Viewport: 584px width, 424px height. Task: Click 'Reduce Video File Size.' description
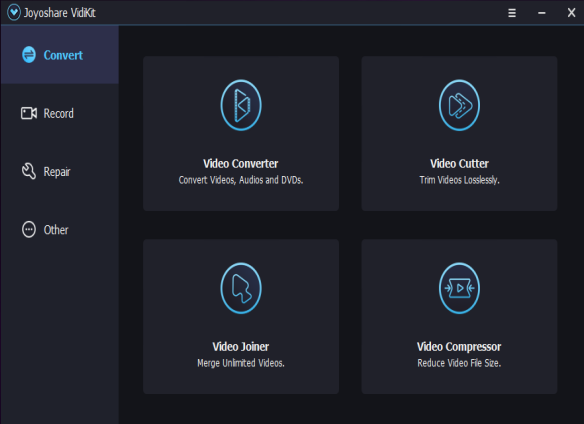[459, 363]
